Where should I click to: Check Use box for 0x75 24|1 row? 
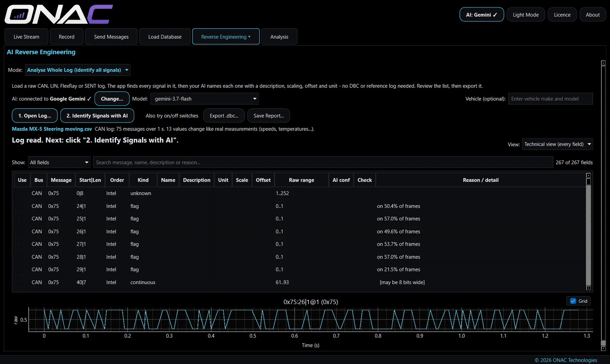pyautogui.click(x=19, y=206)
